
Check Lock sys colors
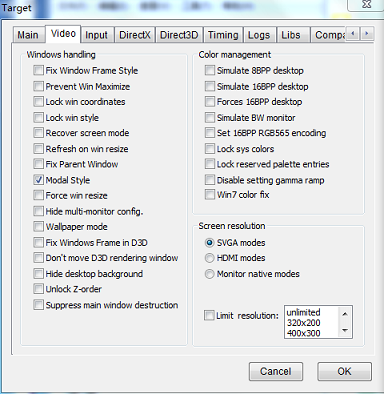209,149
